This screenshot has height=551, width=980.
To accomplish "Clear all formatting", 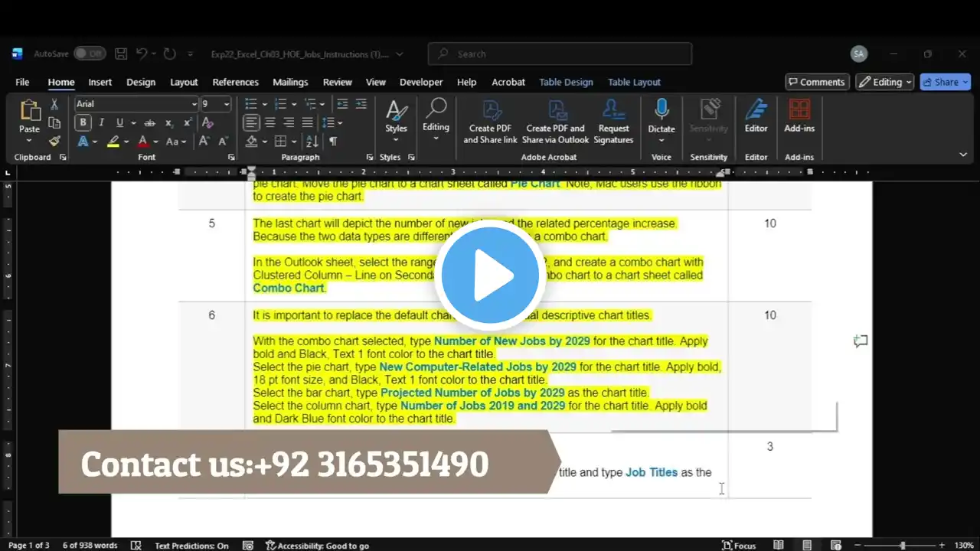I will pos(207,122).
